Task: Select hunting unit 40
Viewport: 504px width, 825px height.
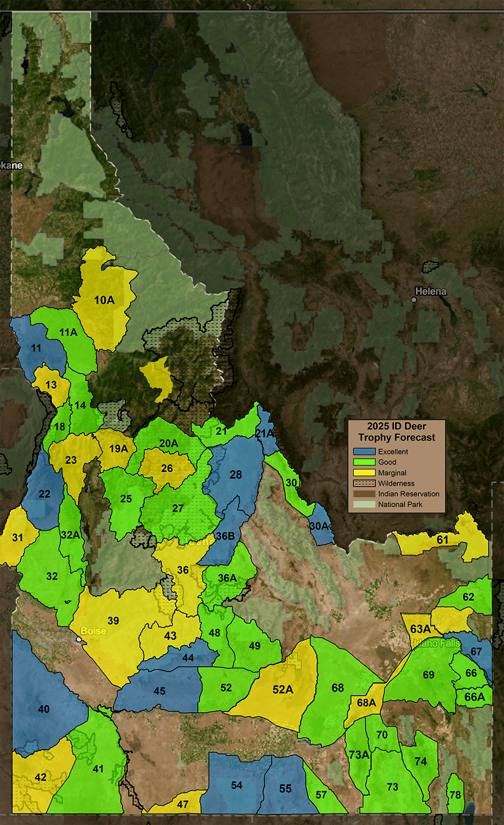Action: 44,710
